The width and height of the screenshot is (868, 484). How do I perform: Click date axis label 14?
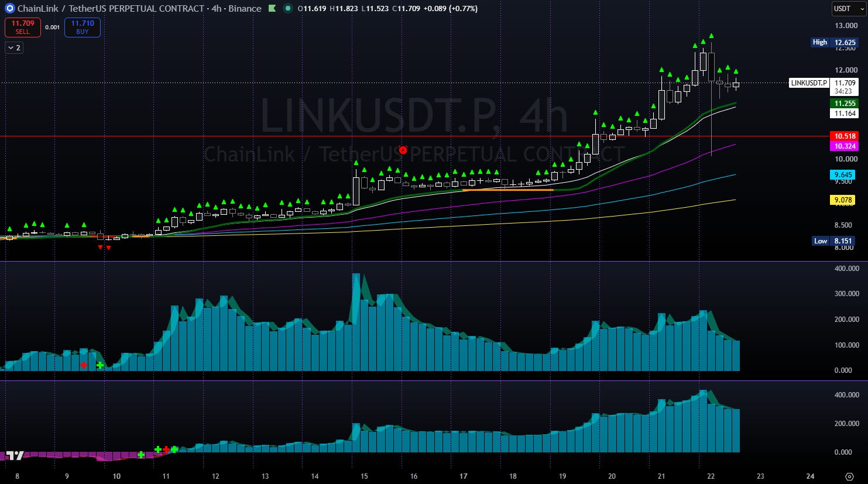[x=315, y=476]
